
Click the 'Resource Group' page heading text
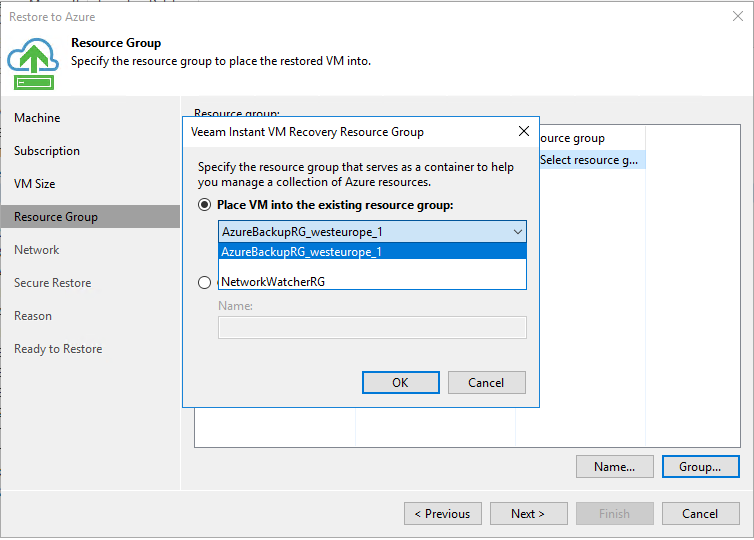pyautogui.click(x=116, y=43)
